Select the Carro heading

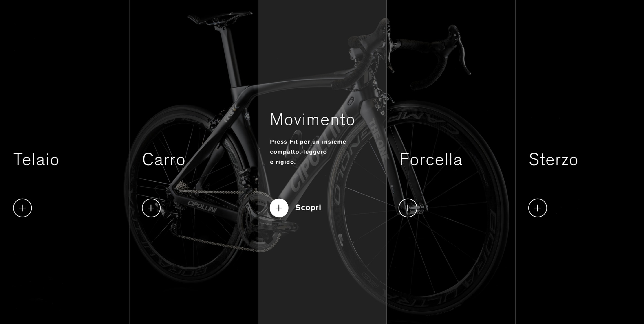coord(164,159)
